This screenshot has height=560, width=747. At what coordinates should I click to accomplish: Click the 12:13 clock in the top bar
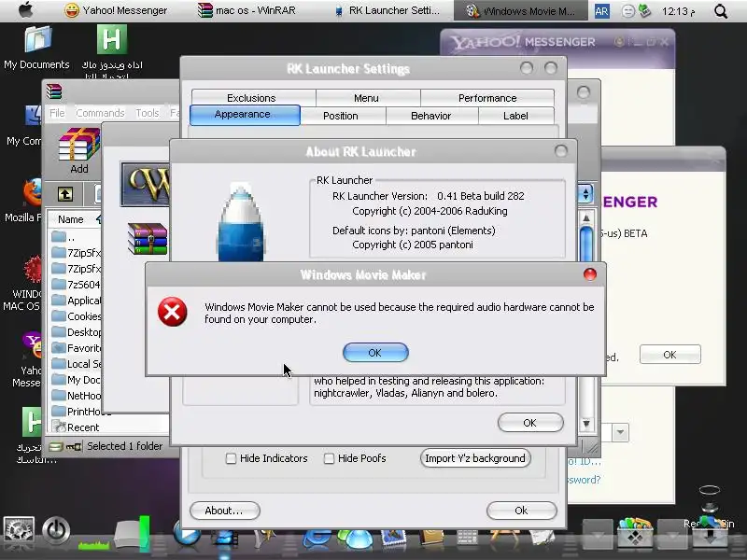click(679, 11)
